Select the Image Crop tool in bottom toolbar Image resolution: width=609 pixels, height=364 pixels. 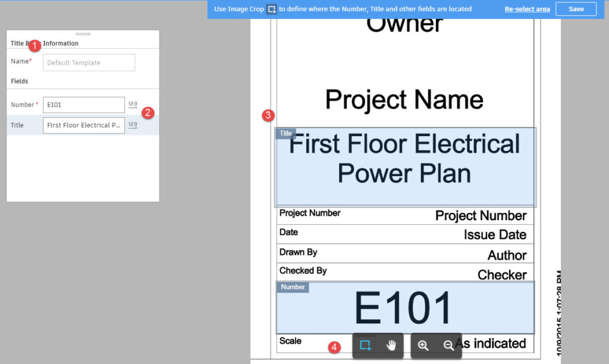(365, 346)
